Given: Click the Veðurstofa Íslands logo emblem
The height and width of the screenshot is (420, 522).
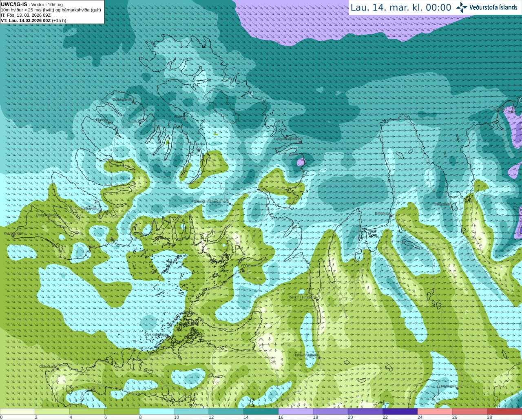Looking at the screenshot, I should (x=462, y=7).
